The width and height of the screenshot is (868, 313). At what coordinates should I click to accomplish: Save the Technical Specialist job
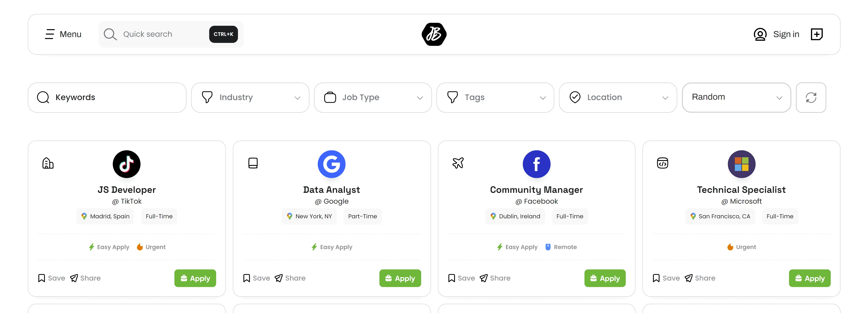666,278
